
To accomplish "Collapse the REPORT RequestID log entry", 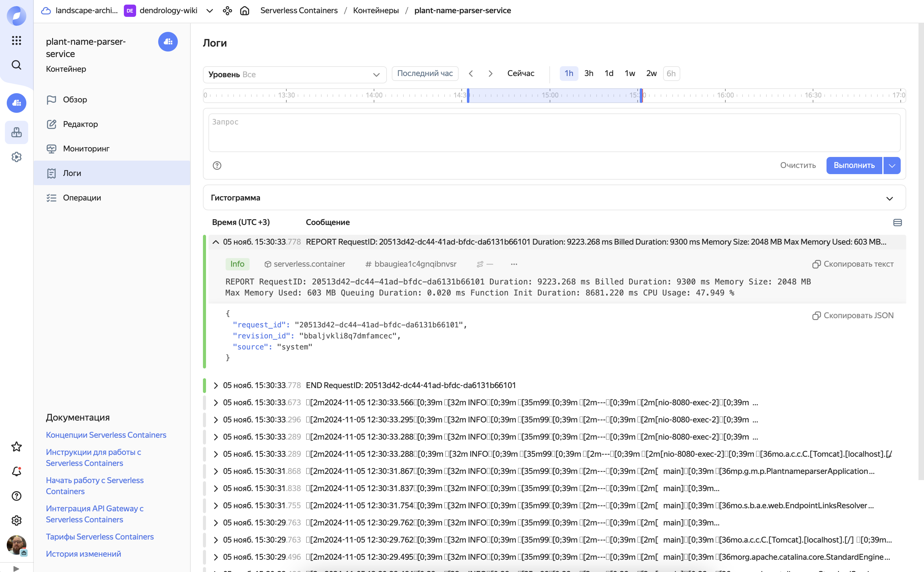I will pyautogui.click(x=216, y=242).
